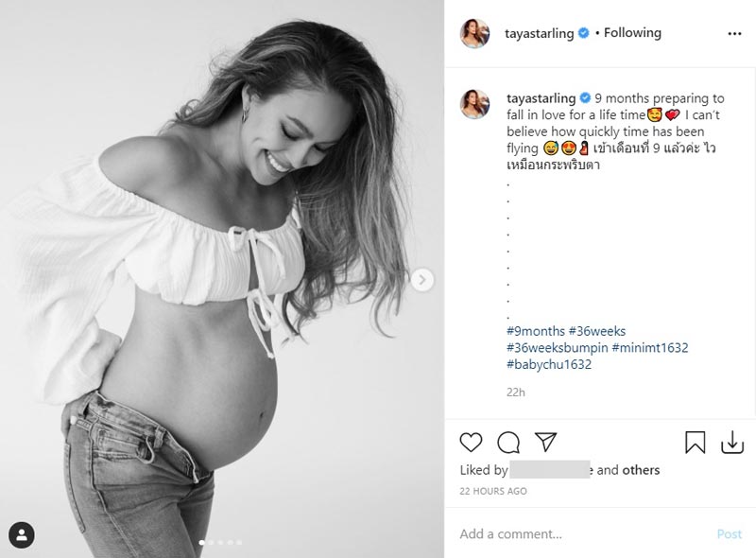The image size is (756, 558).
Task: View tagged people icon on photo
Action: click(21, 535)
